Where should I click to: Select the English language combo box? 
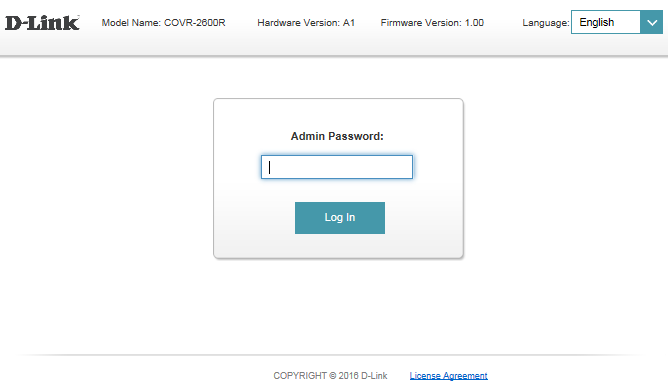point(616,22)
